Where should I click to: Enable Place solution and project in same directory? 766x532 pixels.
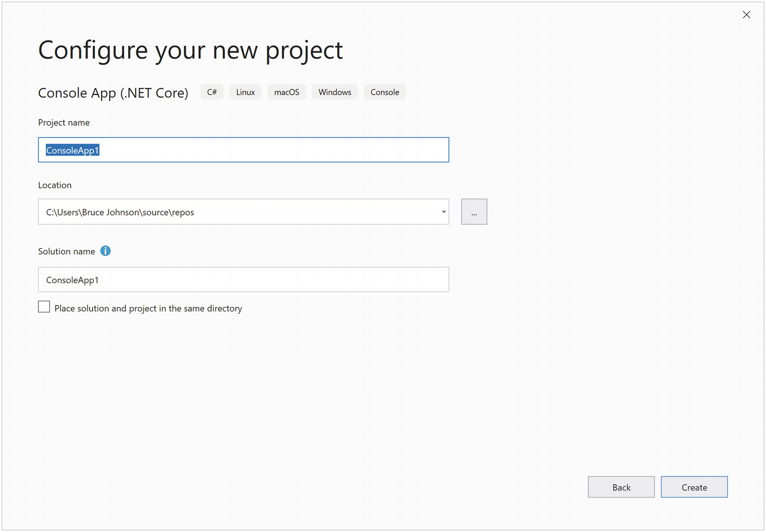44,307
